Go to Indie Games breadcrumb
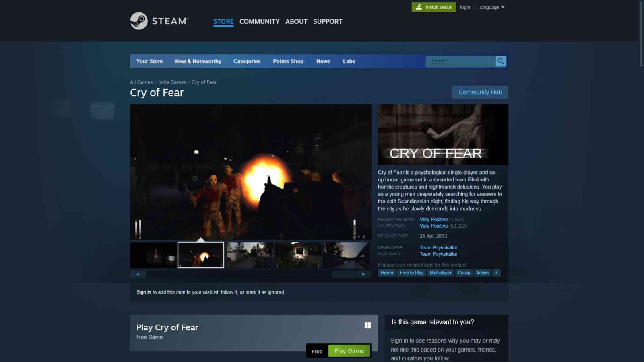Viewport: 644px width, 362px height. pyautogui.click(x=172, y=82)
